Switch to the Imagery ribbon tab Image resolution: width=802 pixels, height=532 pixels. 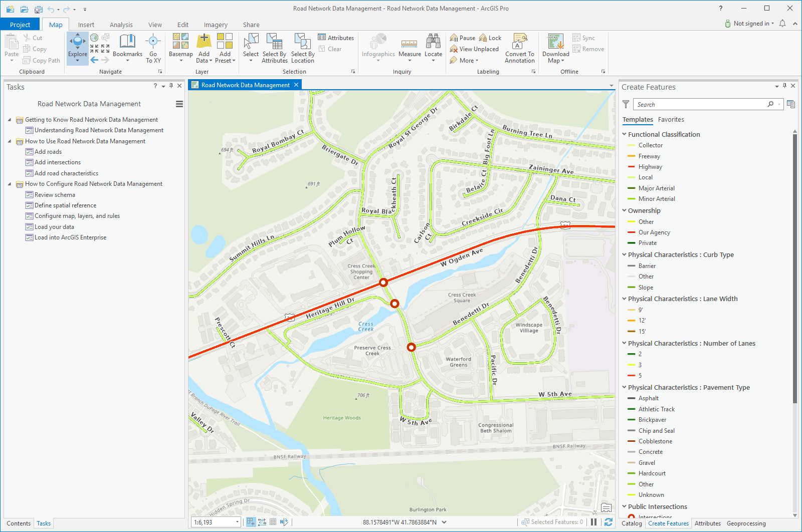(216, 24)
